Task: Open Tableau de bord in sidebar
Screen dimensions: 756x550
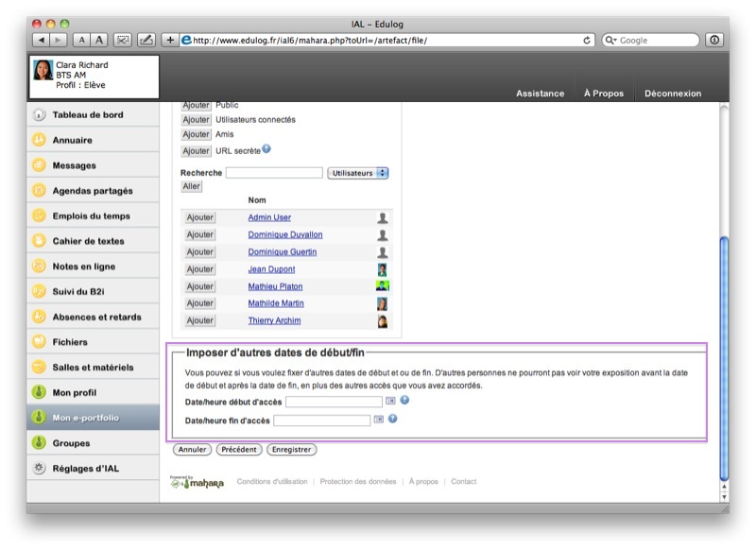Action: tap(88, 115)
